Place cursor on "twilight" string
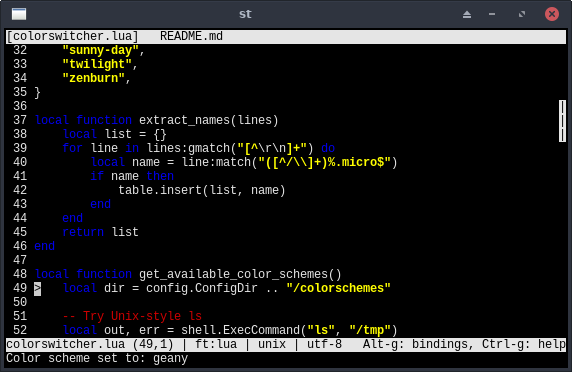This screenshot has width=572, height=372. point(97,64)
